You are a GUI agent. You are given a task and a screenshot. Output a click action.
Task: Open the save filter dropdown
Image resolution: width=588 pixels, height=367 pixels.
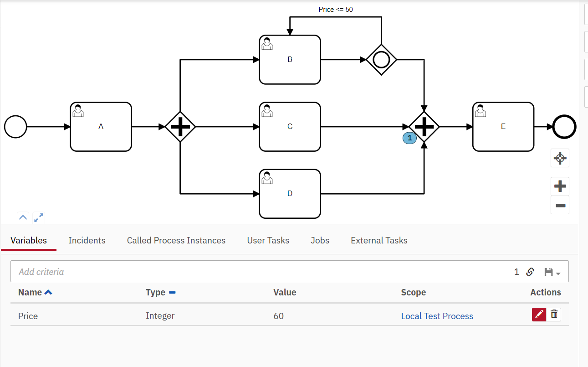557,273
